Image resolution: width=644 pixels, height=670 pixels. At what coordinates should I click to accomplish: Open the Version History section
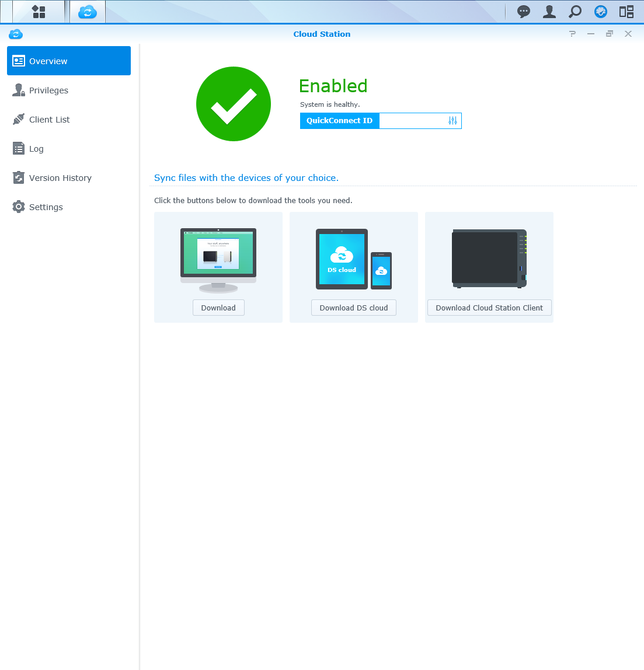[69, 178]
